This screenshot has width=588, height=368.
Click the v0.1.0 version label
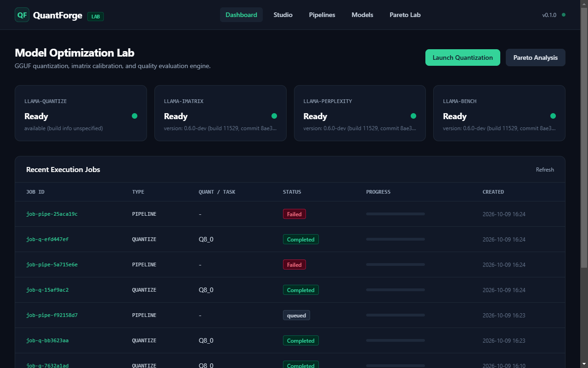[x=549, y=15]
